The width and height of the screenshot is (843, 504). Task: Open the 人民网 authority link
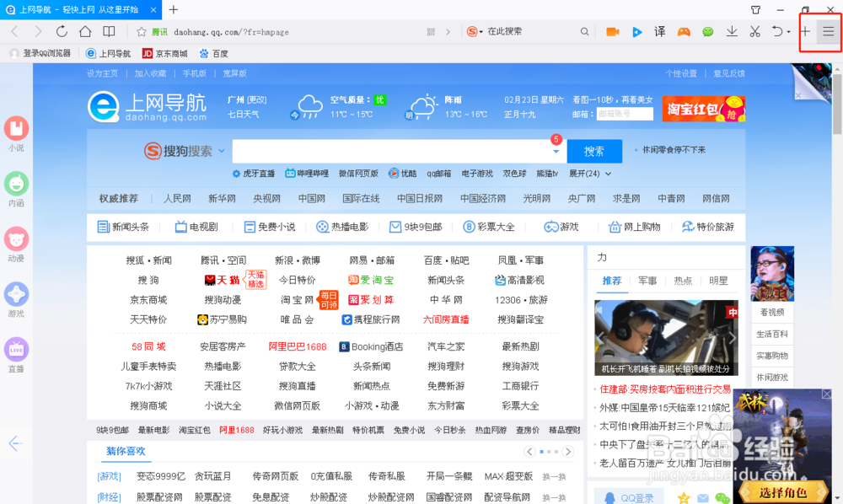(177, 198)
